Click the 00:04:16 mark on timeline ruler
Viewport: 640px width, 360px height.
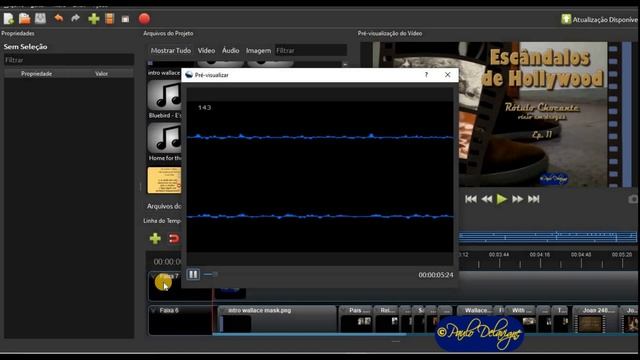click(x=540, y=255)
